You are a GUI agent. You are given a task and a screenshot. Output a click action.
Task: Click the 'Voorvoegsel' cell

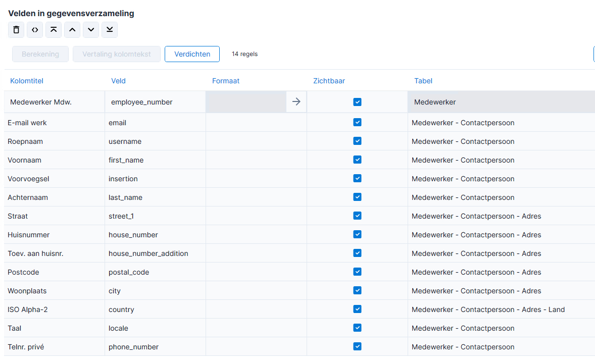[x=54, y=179]
